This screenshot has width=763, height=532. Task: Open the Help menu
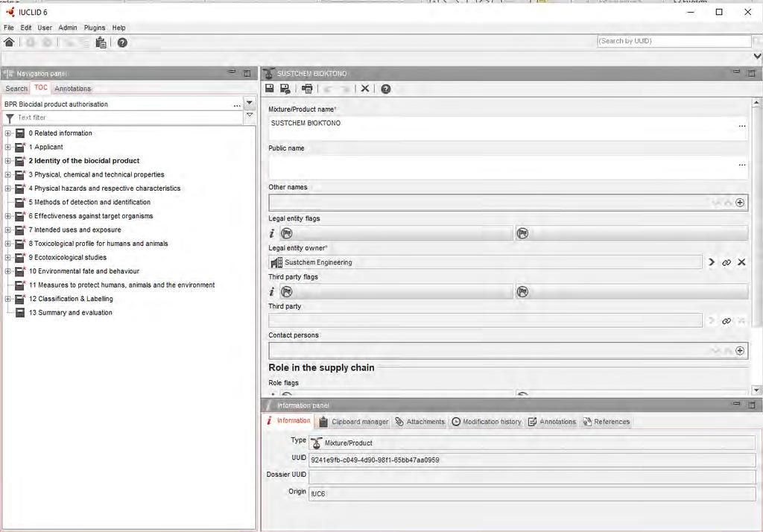pos(118,28)
